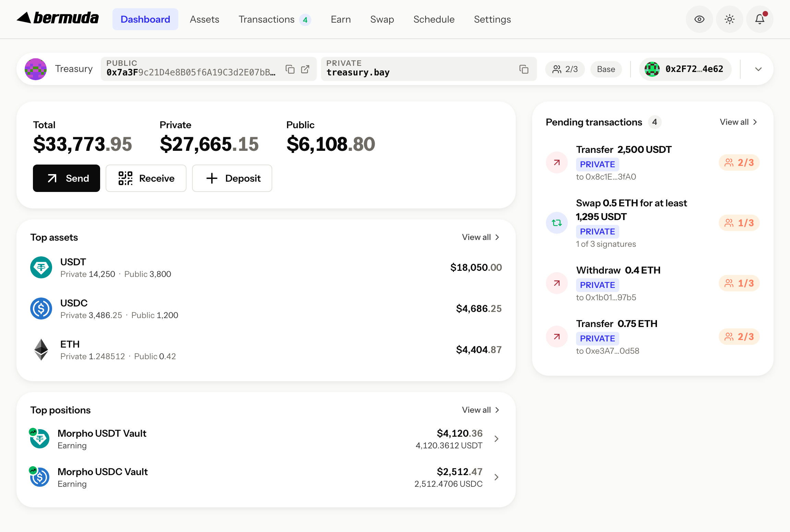Click the Treasury account avatar
The width and height of the screenshot is (790, 532).
point(36,69)
